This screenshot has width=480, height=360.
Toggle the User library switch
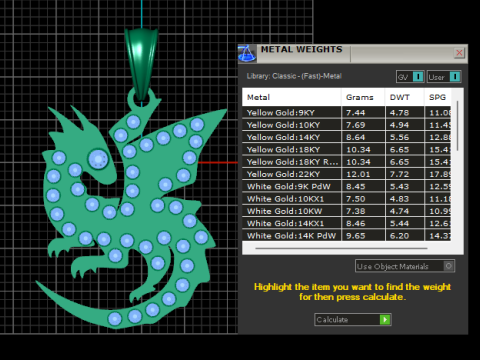click(444, 77)
